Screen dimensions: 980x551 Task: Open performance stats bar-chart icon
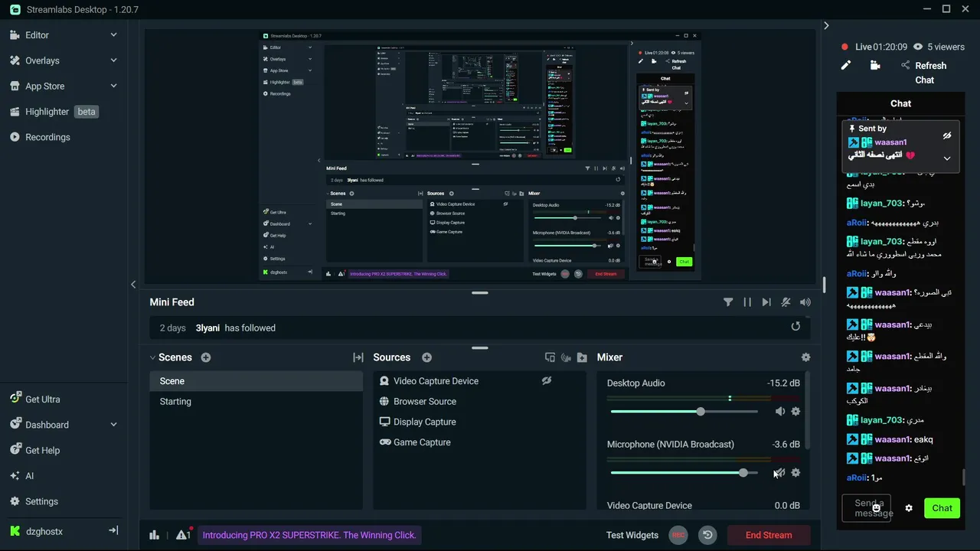pos(155,535)
